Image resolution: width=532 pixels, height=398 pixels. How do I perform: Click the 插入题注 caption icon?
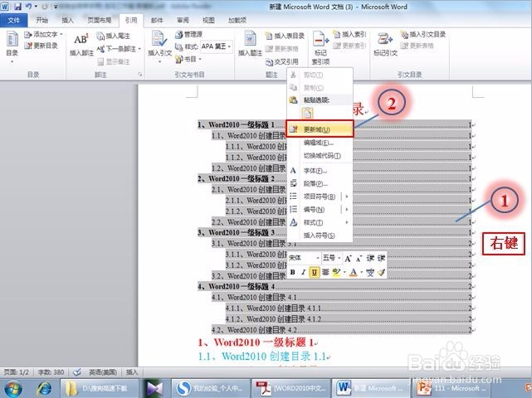tap(251, 38)
